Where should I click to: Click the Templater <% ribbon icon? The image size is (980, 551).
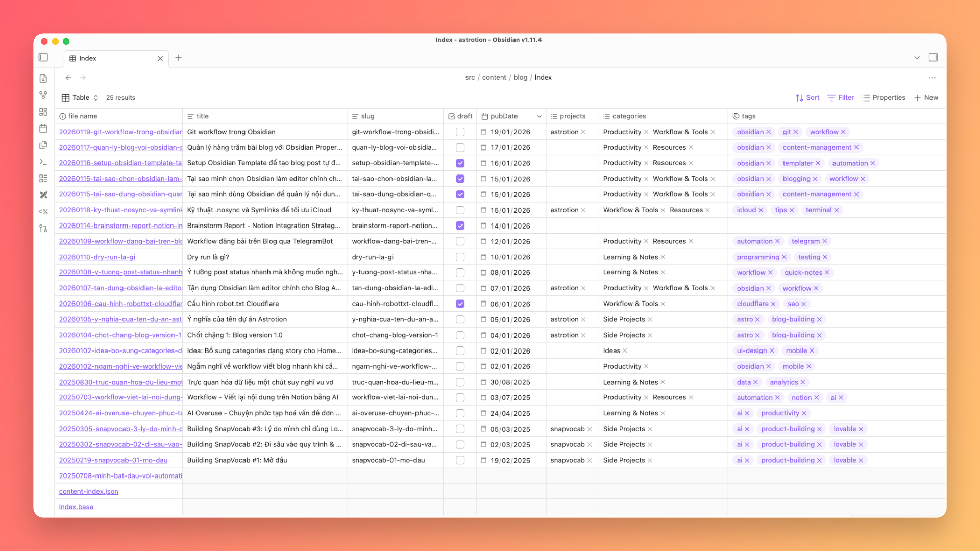click(43, 212)
